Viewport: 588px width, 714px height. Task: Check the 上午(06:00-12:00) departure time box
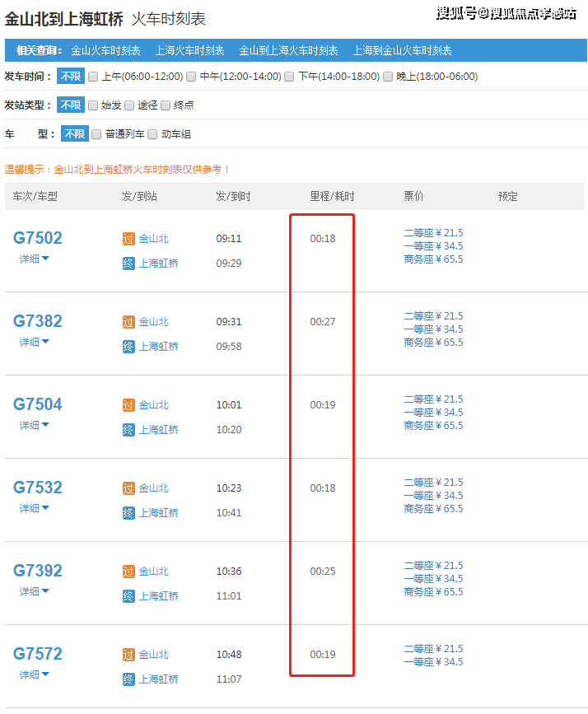coord(93,77)
